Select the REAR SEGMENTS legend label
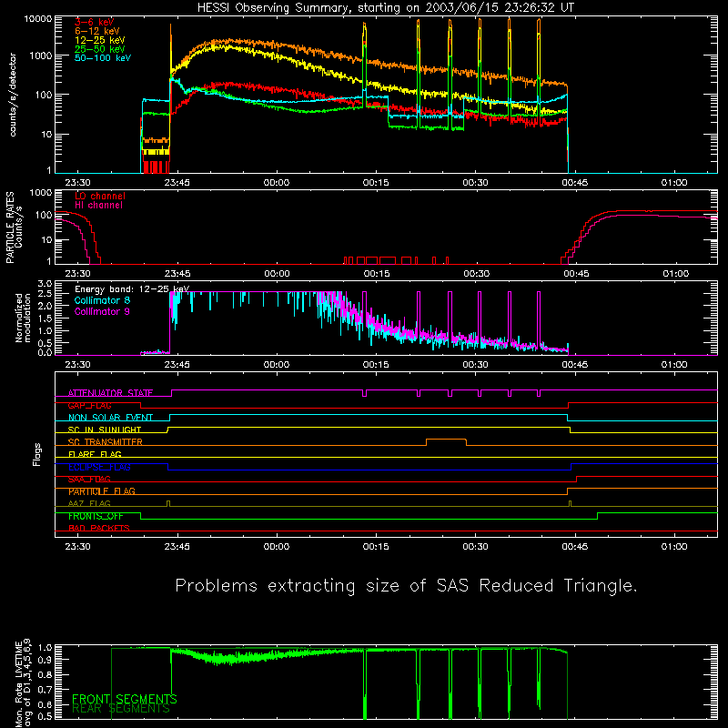The width and height of the screenshot is (728, 728). [x=121, y=709]
